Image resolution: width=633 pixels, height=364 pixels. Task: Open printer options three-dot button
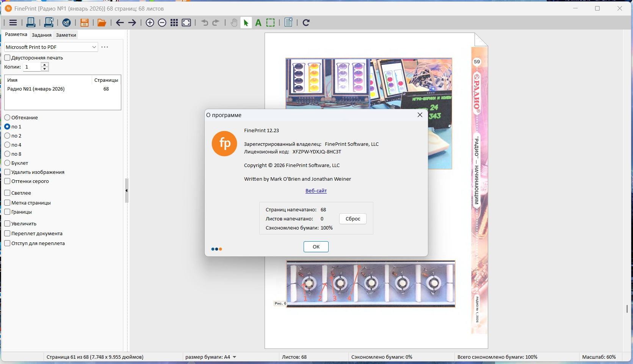(105, 47)
